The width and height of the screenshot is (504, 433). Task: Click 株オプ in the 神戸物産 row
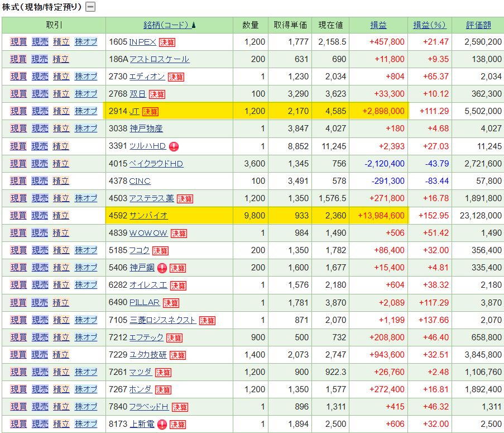click(x=86, y=129)
